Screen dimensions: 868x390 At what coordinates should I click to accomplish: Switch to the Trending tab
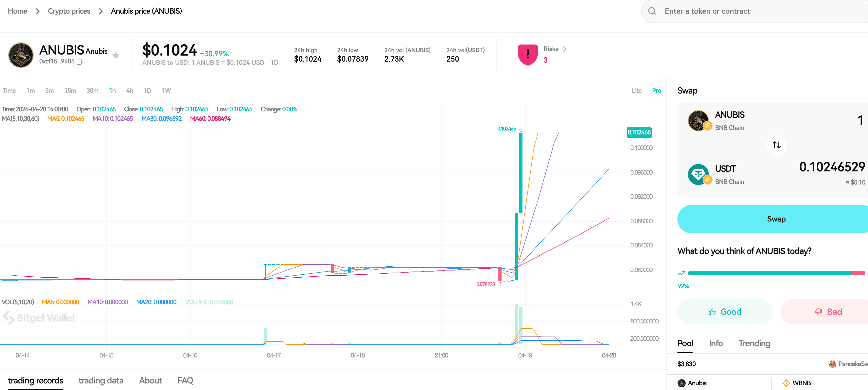coord(754,343)
